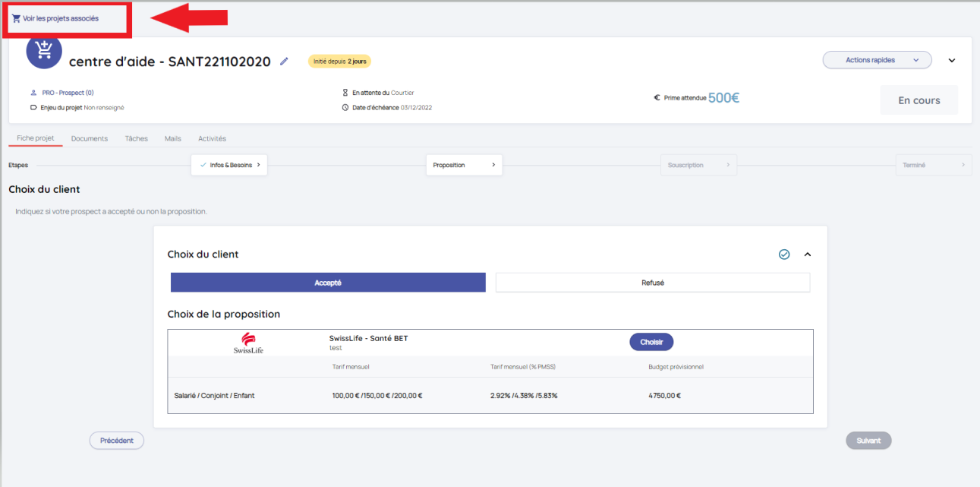
Task: Click the shopping cart icon beside associated projects
Action: 16,18
